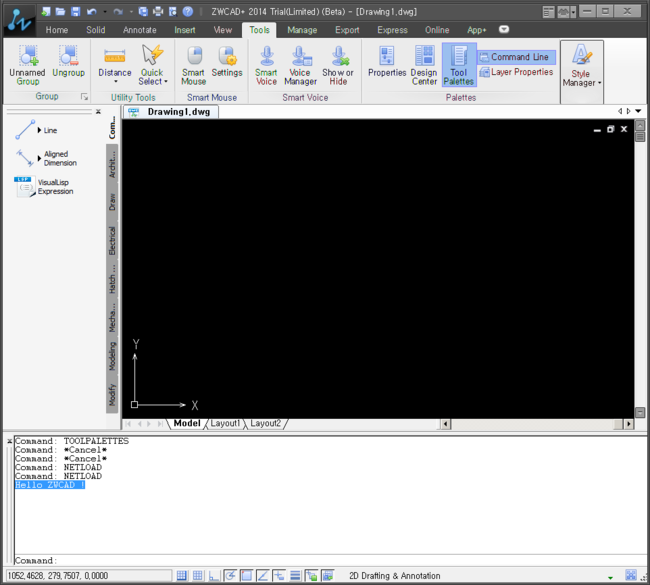This screenshot has height=585, width=650.
Task: Click the Redo arrow icon
Action: pos(118,12)
